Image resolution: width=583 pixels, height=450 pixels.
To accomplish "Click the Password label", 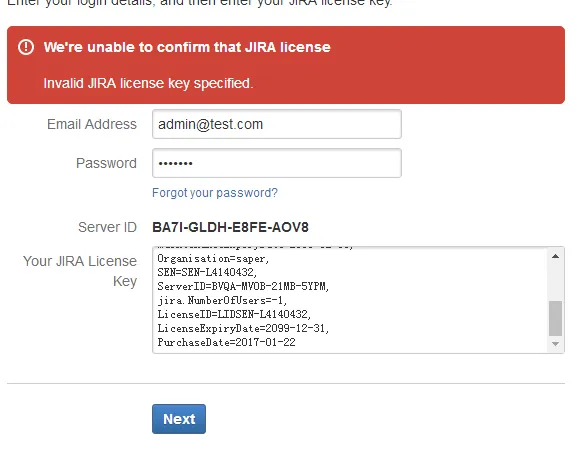I will point(106,163).
